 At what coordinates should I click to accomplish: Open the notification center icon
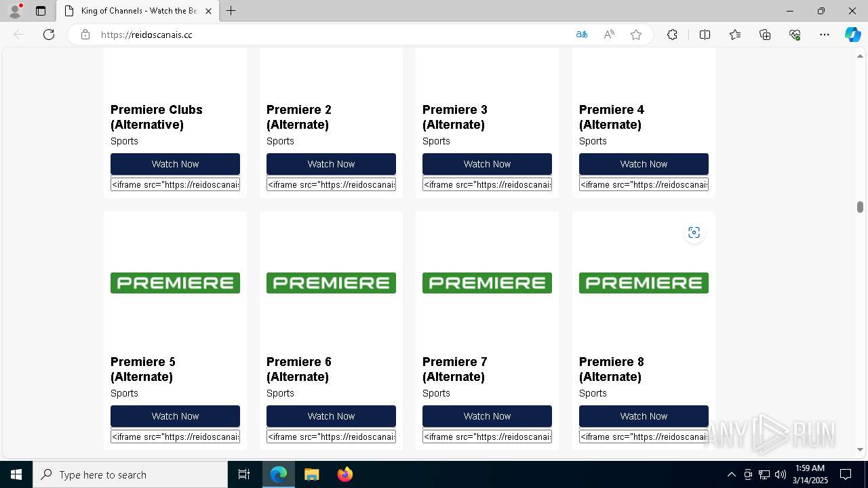pos(846,474)
